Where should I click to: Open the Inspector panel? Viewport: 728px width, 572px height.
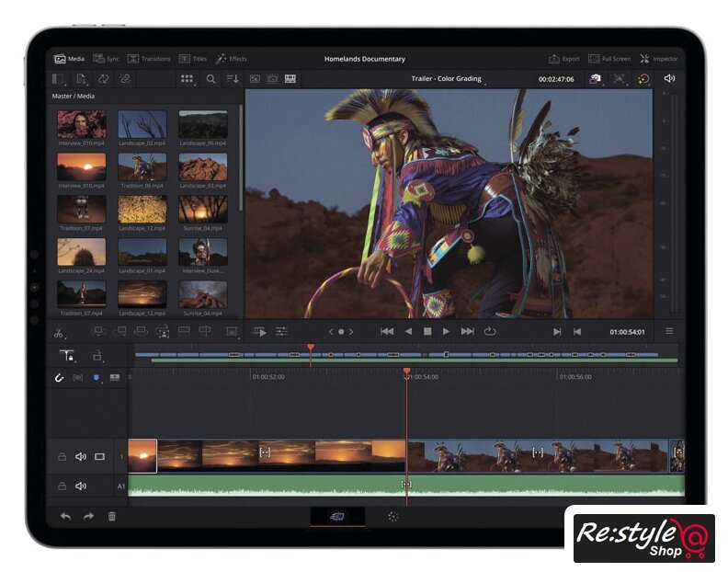(658, 59)
